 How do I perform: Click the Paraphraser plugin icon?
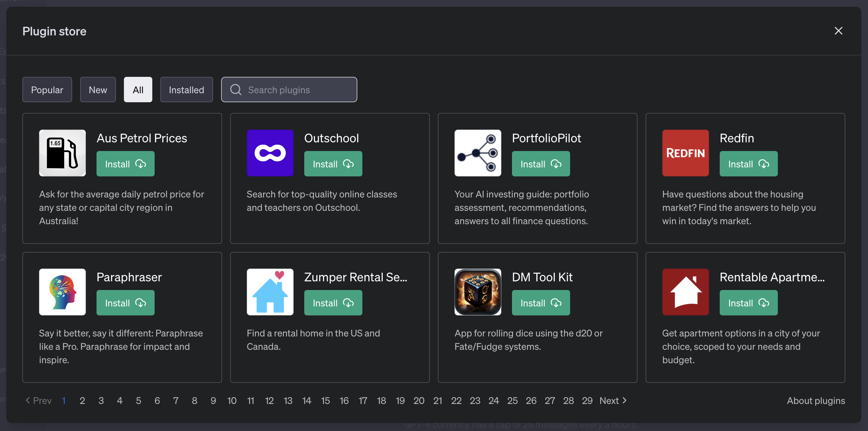pyautogui.click(x=62, y=291)
